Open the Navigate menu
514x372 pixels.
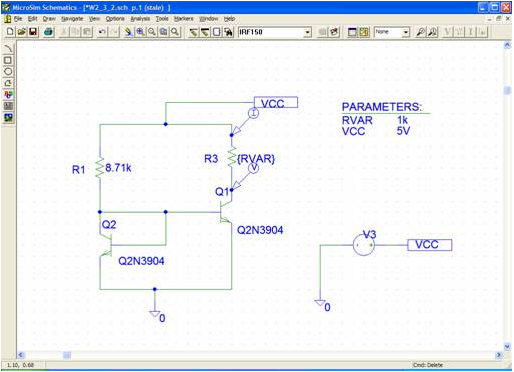tap(72, 19)
